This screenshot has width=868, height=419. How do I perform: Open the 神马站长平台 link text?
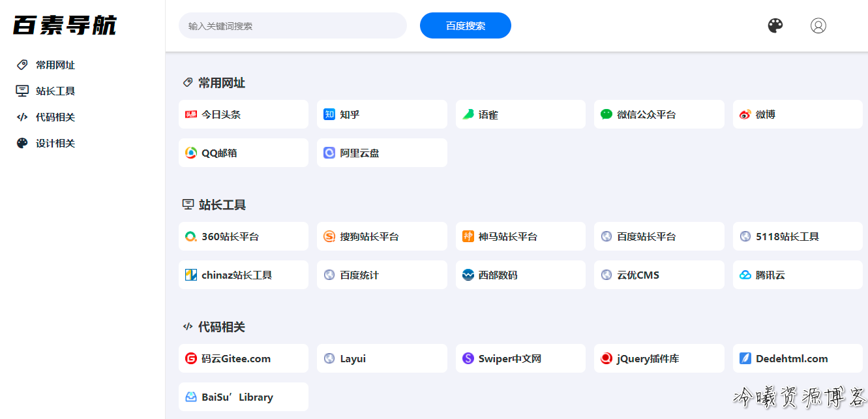(x=508, y=236)
